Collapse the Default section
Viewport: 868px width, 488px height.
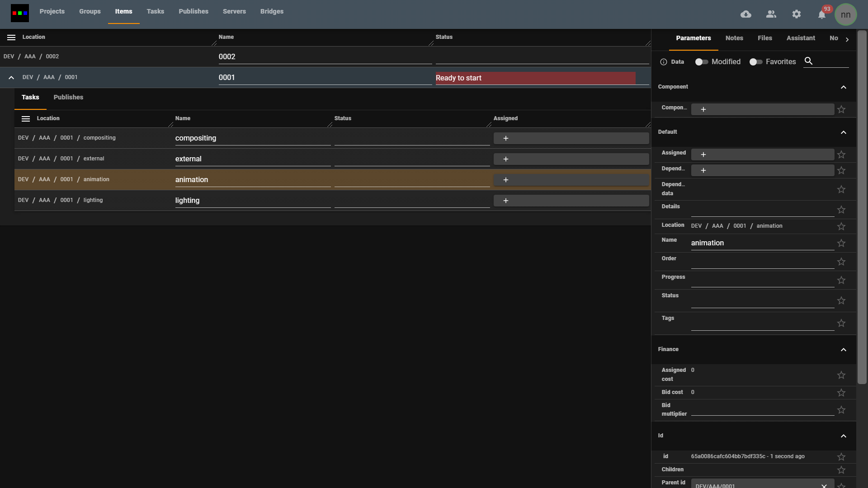[x=844, y=132]
